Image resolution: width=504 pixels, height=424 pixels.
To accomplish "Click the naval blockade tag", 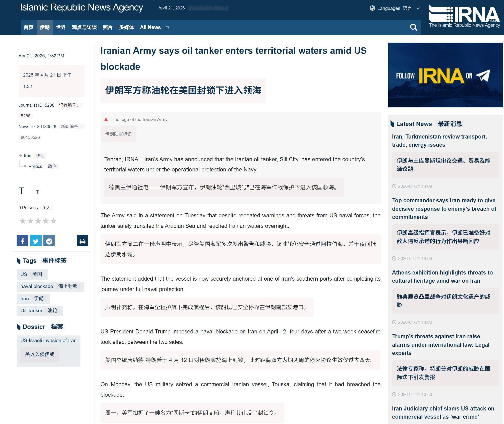I will tap(37, 286).
